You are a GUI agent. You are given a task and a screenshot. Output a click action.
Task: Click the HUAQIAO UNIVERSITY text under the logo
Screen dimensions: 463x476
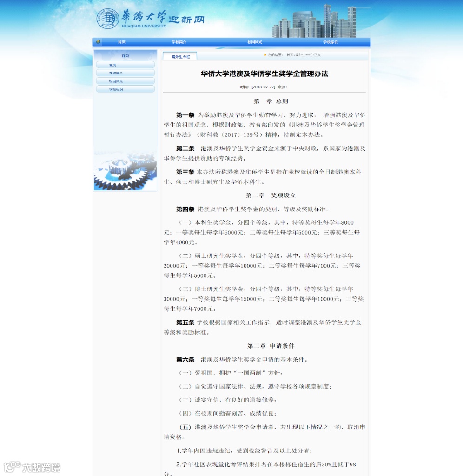point(144,26)
